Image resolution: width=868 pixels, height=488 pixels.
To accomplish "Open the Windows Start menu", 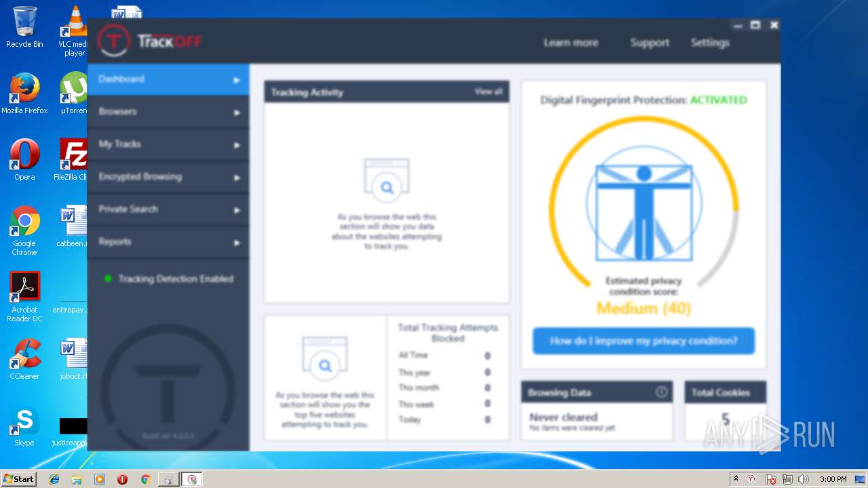I will pyautogui.click(x=19, y=479).
